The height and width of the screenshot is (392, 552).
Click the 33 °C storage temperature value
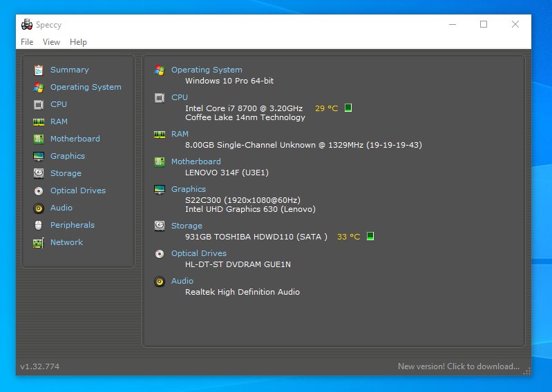348,236
